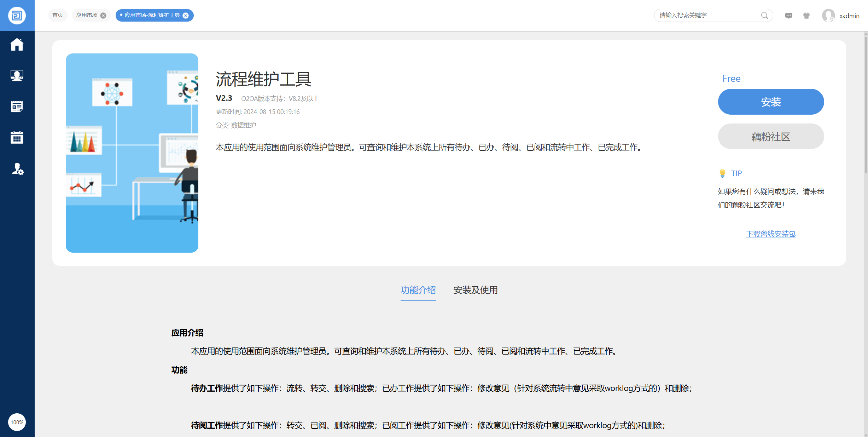Open the home icon in sidebar
Screen dimensions: 868x437
17,45
